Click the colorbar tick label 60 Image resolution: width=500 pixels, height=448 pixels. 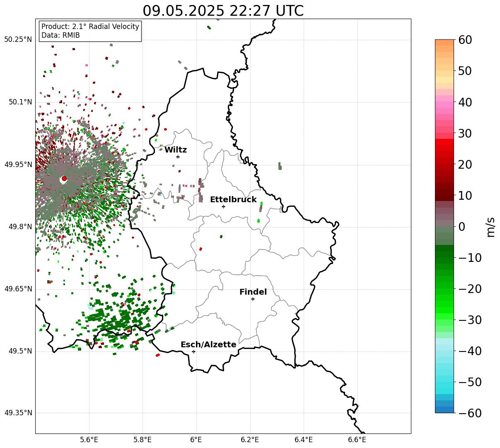465,40
